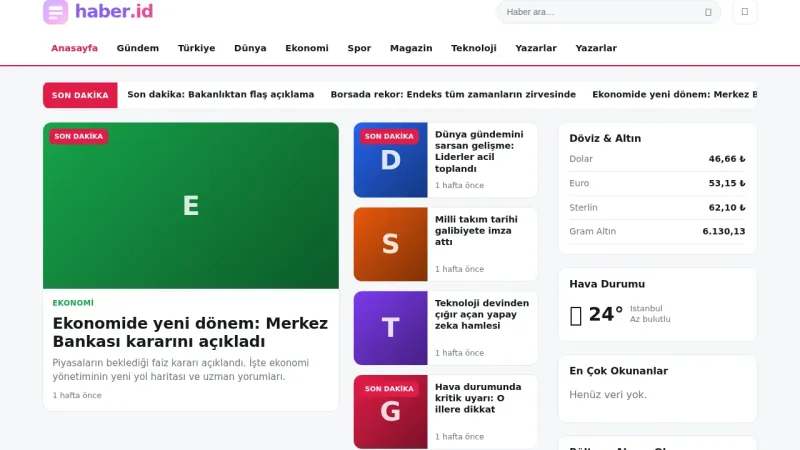
Task: Open the Anasayfa menu item
Action: click(74, 48)
